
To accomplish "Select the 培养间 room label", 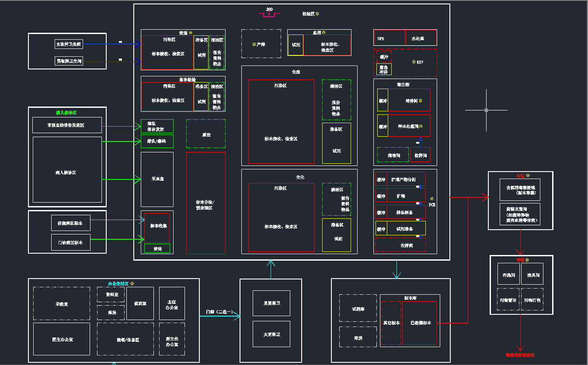I will (411, 101).
